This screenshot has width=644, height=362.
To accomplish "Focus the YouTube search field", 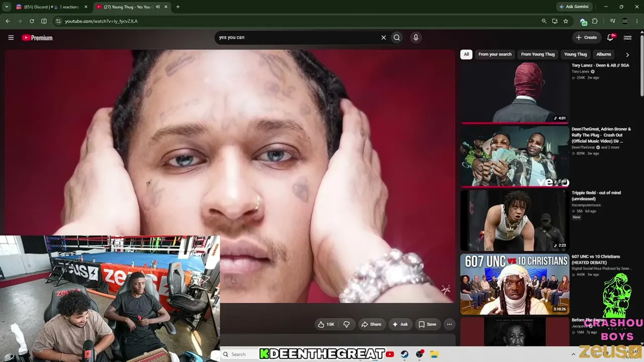I will [x=297, y=37].
